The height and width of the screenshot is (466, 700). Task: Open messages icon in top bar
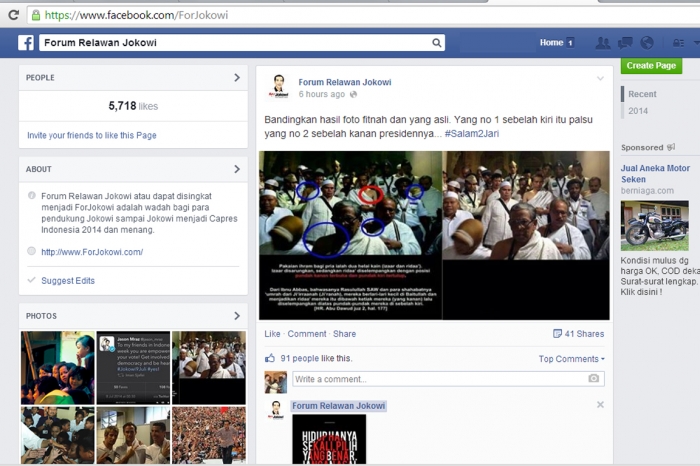pos(625,43)
